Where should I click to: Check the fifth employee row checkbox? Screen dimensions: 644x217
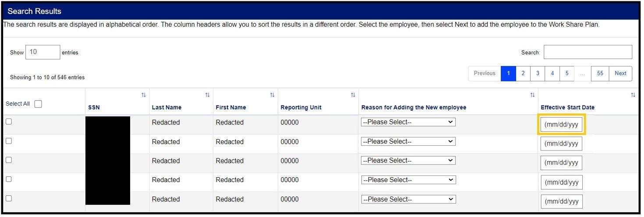pos(8,198)
